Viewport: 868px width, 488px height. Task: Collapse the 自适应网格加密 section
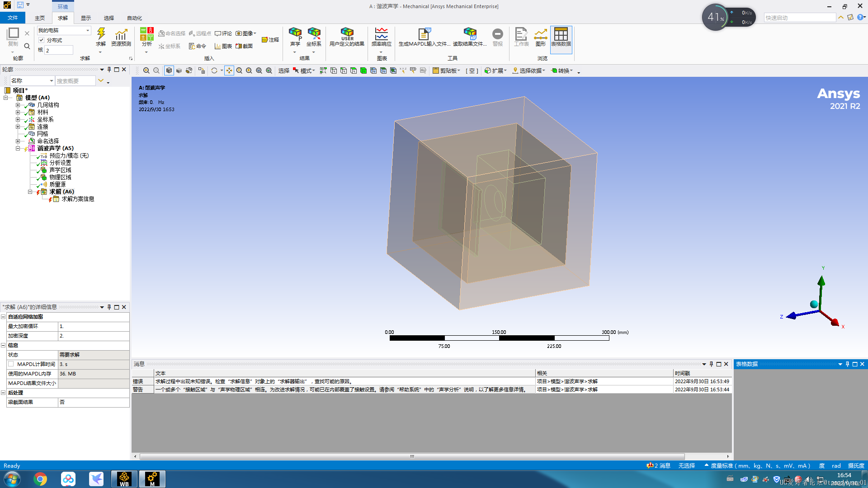click(3, 317)
